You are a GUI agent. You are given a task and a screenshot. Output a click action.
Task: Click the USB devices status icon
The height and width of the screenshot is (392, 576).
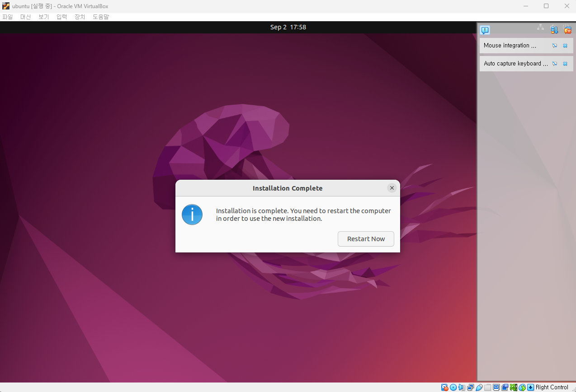click(x=479, y=387)
